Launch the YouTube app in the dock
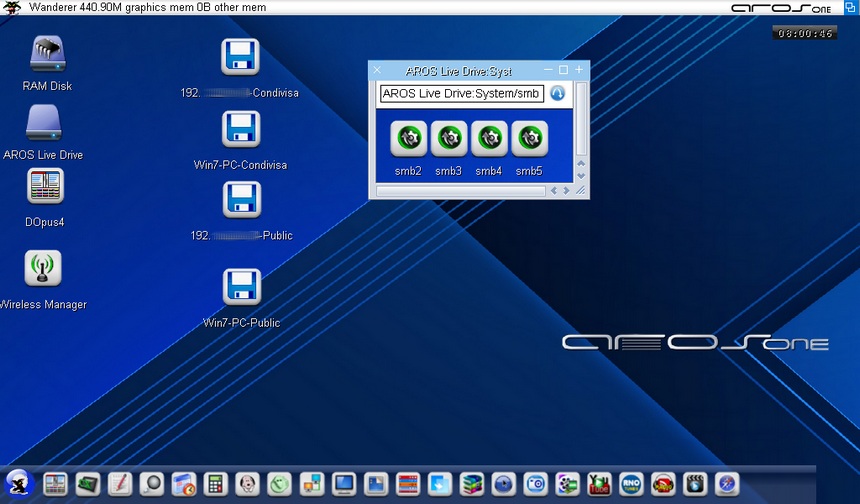860x504 pixels. coord(599,484)
